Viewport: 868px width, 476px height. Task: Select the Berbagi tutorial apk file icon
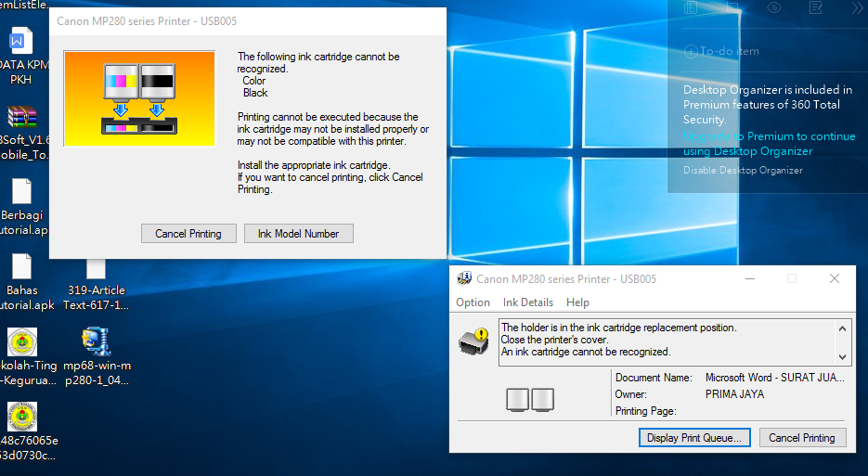(x=21, y=191)
